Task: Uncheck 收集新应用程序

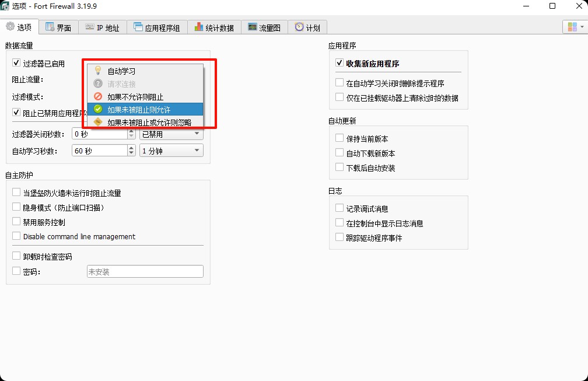Action: coord(339,64)
